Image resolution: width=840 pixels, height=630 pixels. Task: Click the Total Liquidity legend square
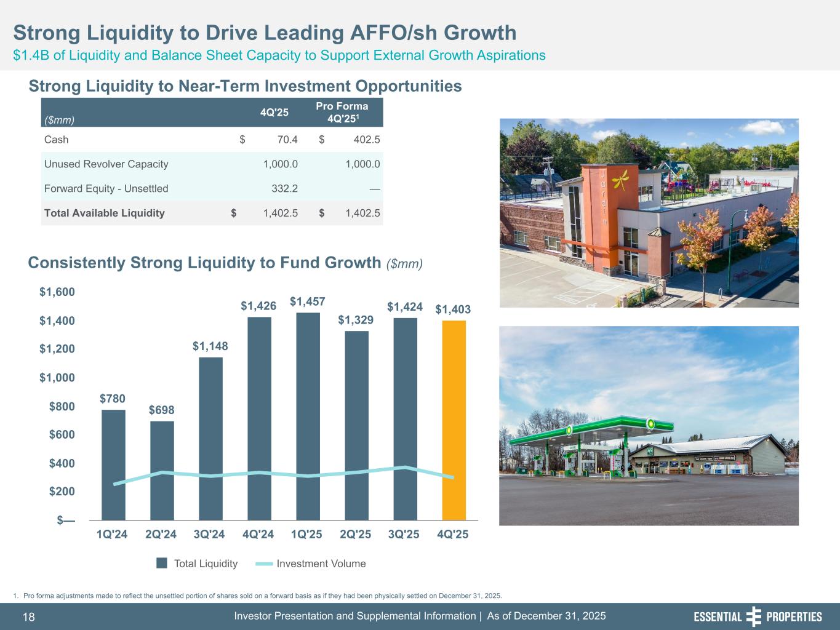(x=162, y=564)
